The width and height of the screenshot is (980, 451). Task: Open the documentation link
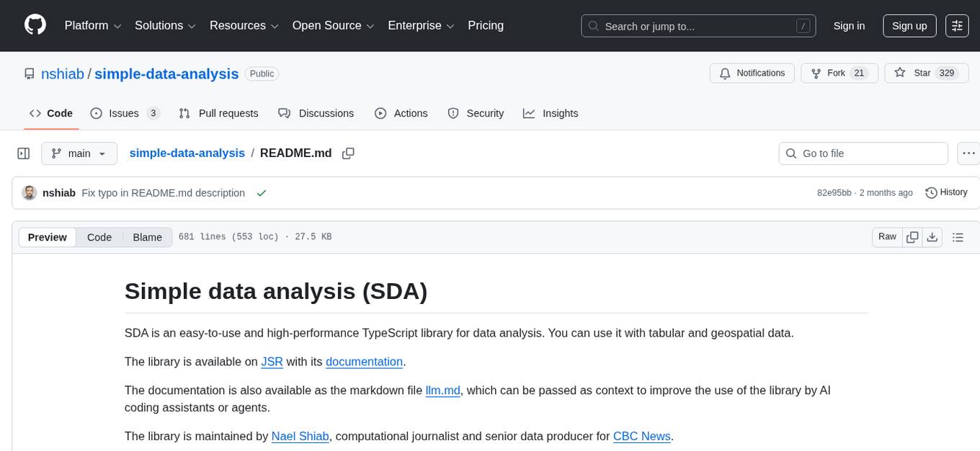pyautogui.click(x=364, y=361)
